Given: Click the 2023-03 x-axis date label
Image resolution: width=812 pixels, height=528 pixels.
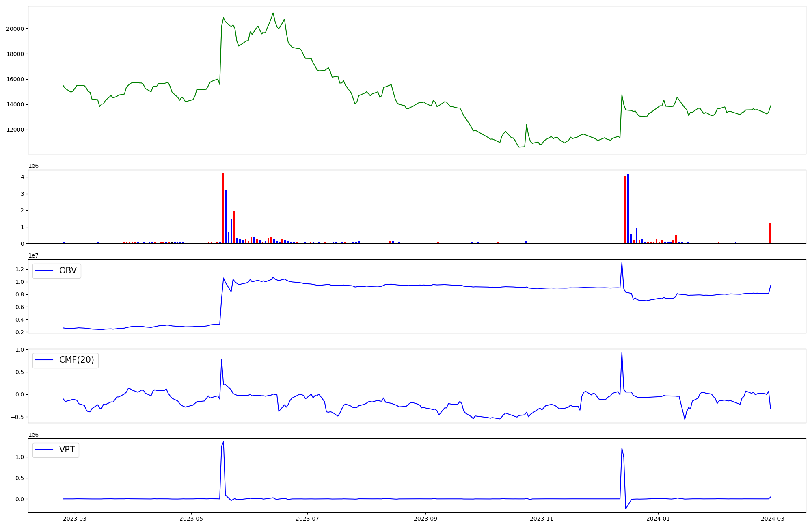Looking at the screenshot, I should coord(75,519).
